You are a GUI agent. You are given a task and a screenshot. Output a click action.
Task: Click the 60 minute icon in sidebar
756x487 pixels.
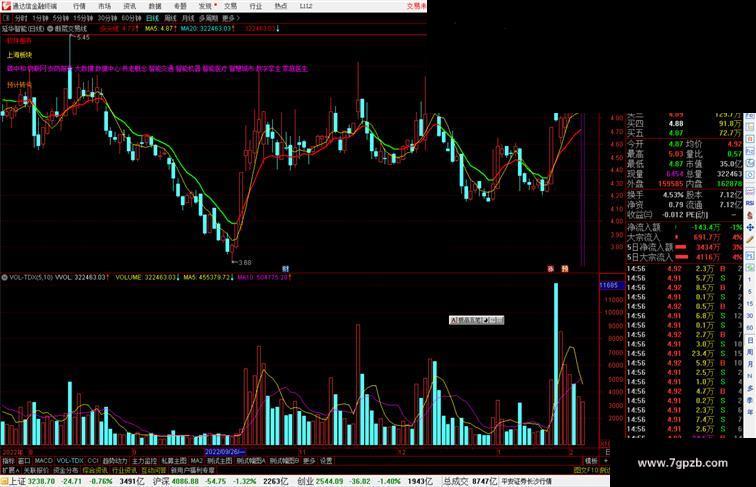[x=750, y=328]
